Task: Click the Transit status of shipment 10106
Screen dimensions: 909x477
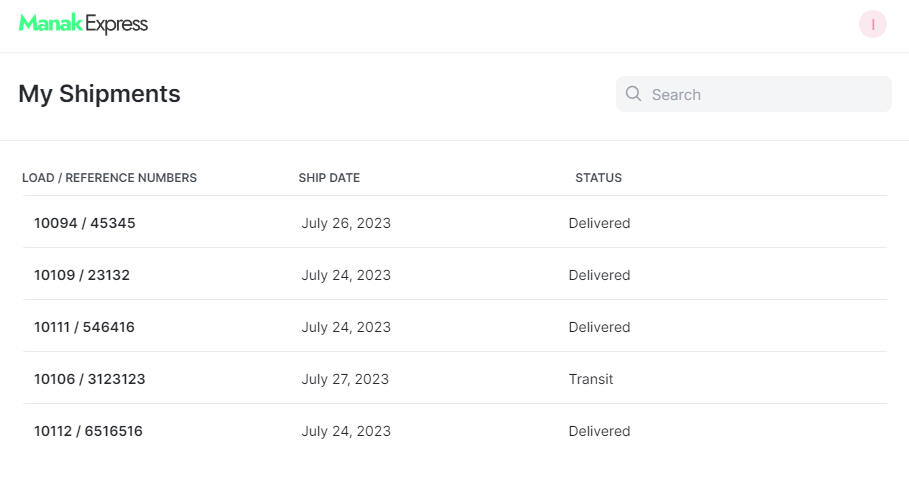Action: (x=591, y=379)
